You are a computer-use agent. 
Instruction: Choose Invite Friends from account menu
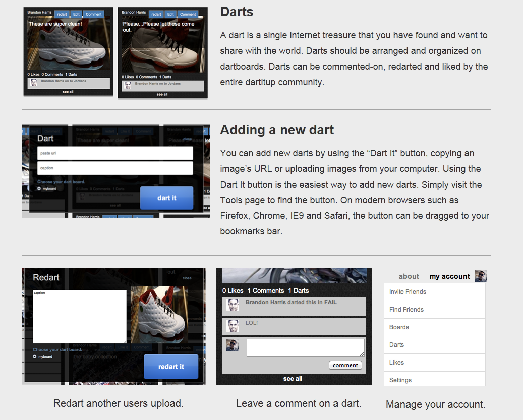[x=408, y=292]
